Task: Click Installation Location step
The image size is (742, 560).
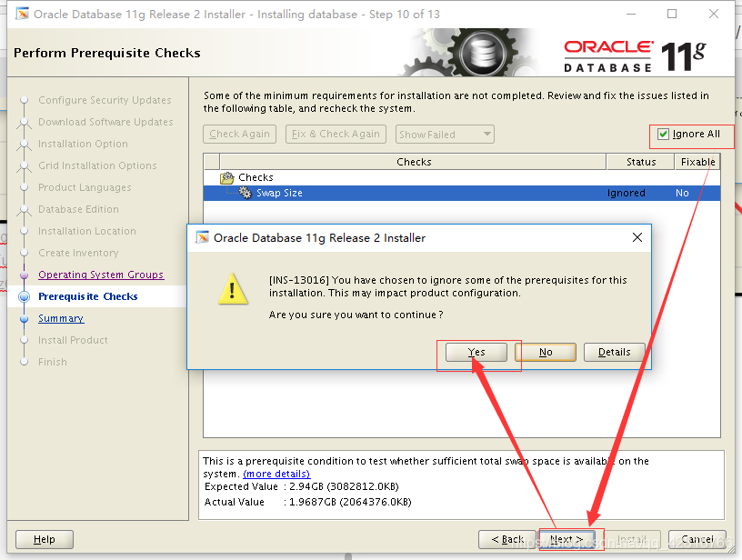Action: pyautogui.click(x=87, y=231)
